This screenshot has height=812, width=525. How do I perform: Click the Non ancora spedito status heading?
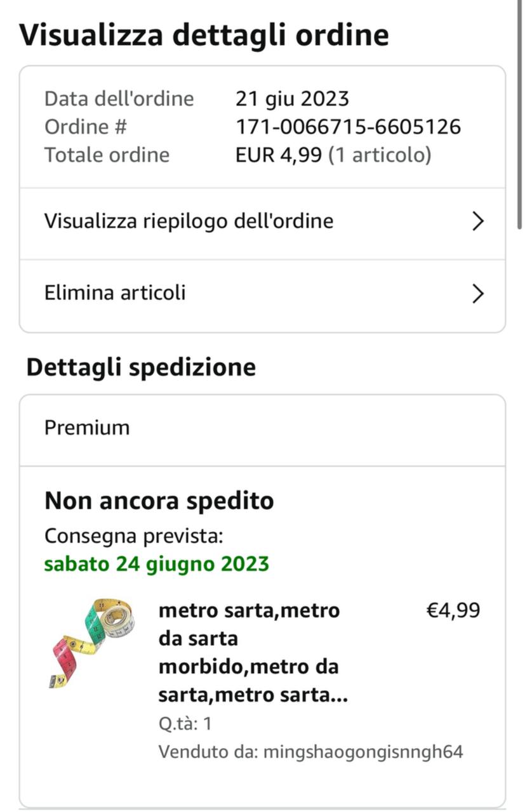coord(159,501)
